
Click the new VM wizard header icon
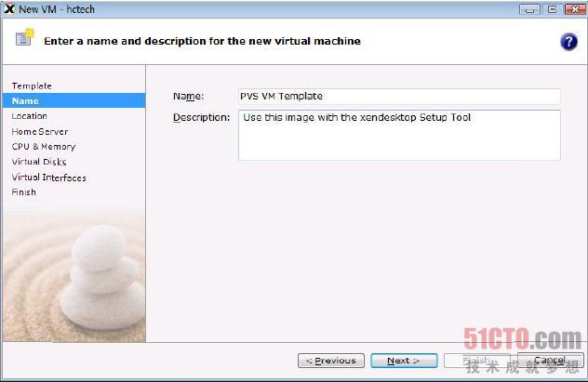point(24,37)
